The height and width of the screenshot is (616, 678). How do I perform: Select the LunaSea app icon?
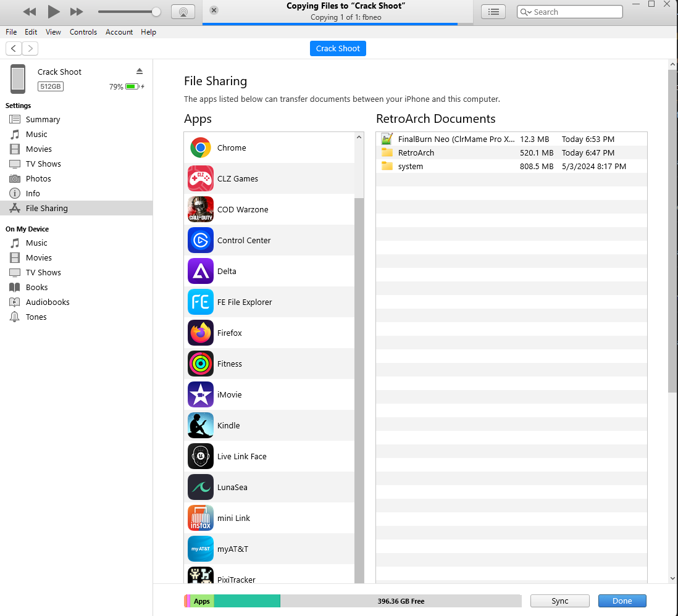point(201,487)
